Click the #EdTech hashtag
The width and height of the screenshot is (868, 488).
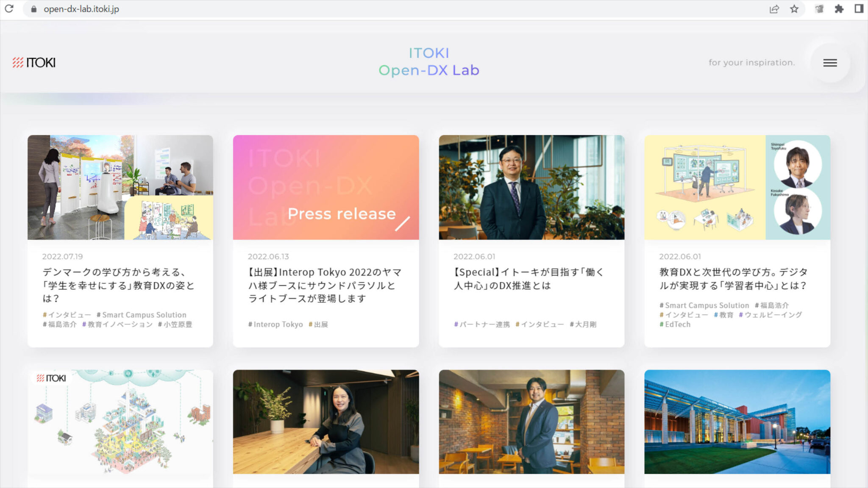click(x=675, y=324)
